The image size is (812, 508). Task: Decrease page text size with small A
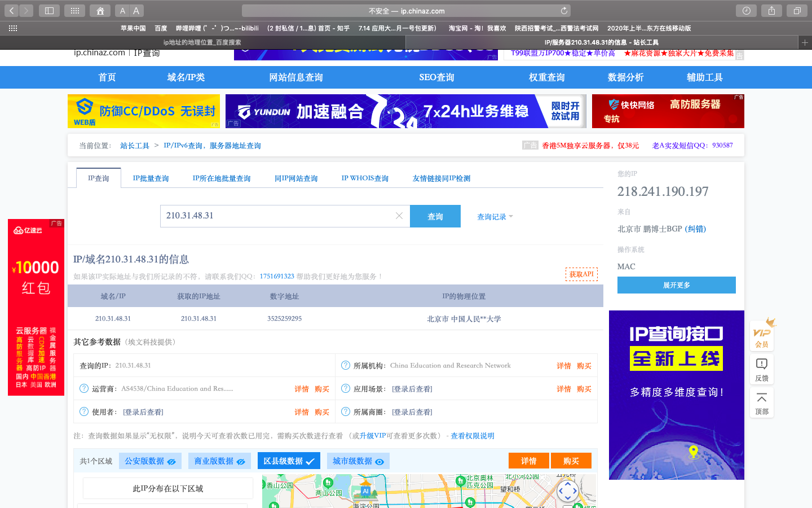point(122,11)
